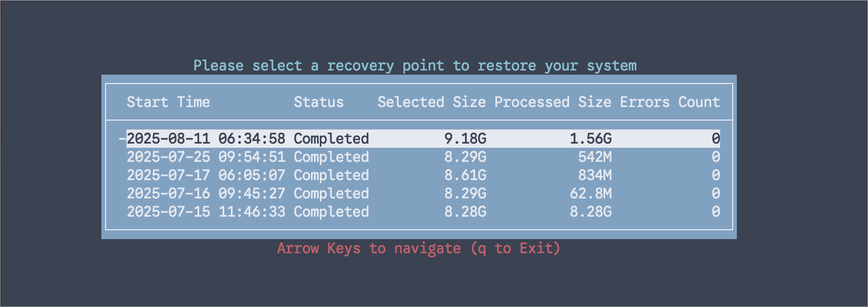Click the "Please select a recovery point" prompt
The image size is (868, 307).
[x=415, y=66]
